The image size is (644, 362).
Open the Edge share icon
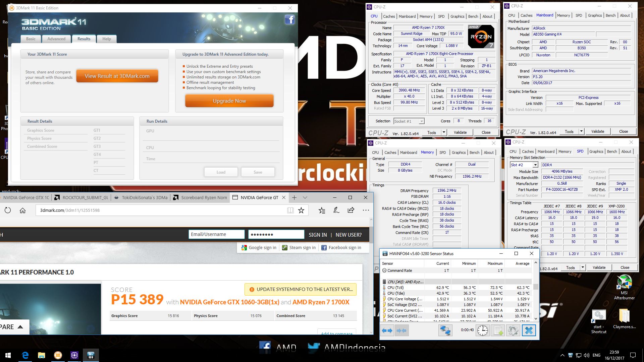351,210
